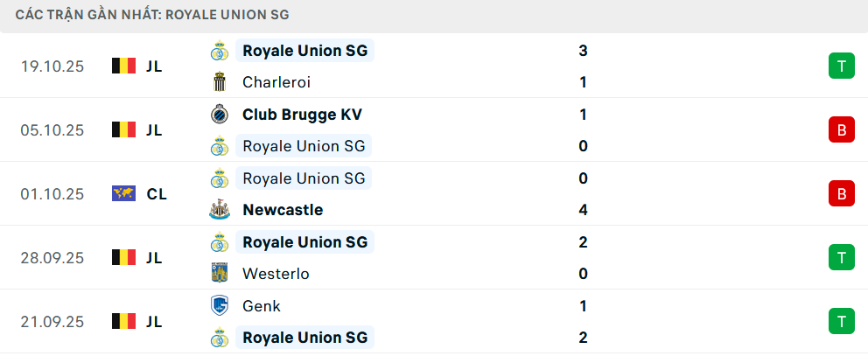
Task: Click the CL competition label
Action: click(x=157, y=193)
